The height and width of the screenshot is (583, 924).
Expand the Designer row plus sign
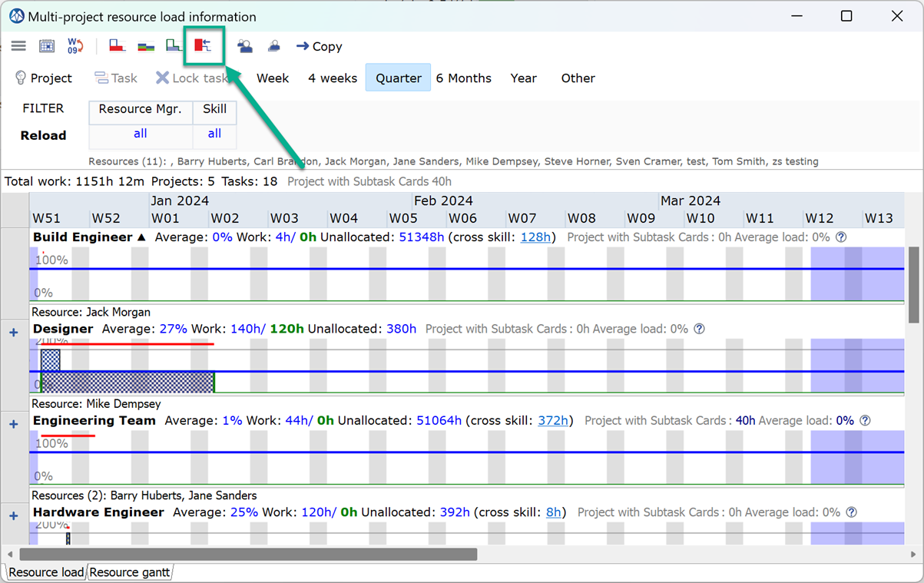click(13, 333)
